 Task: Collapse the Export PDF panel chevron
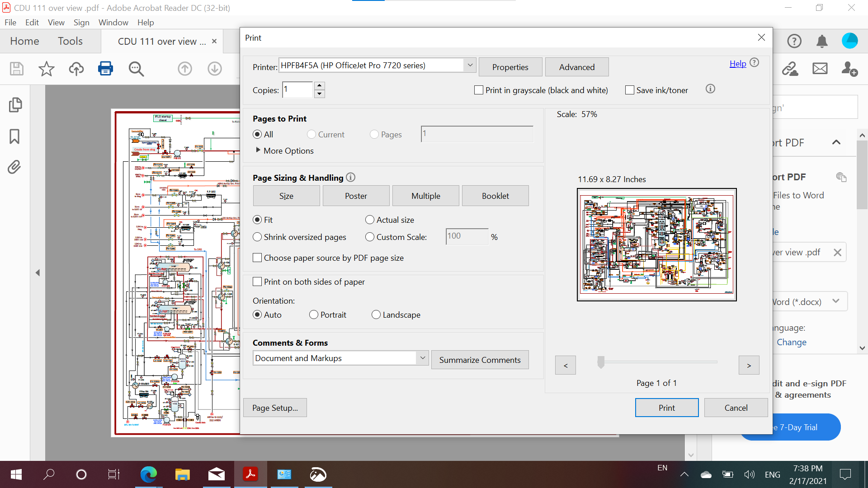coord(836,142)
